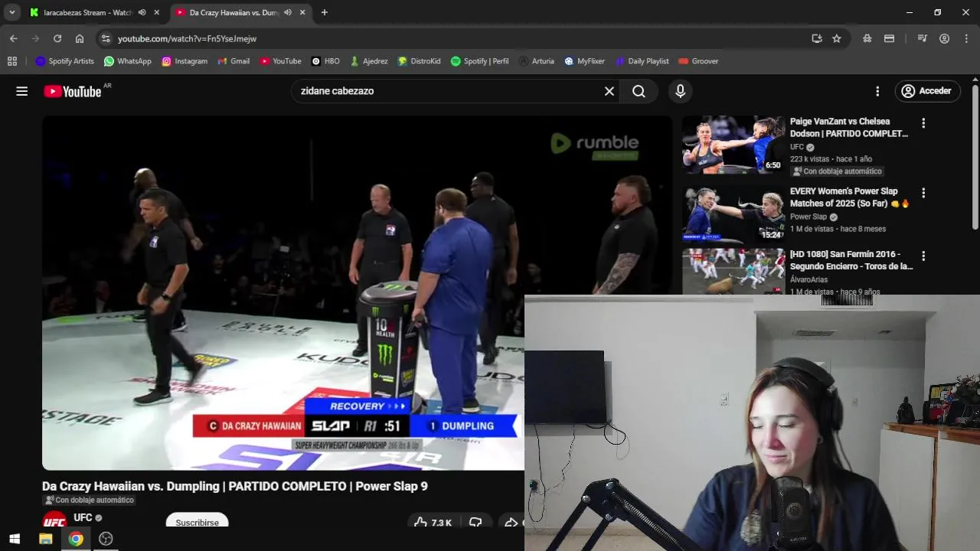Open options for the Women's Power Slap video
The height and width of the screenshot is (551, 980).
(923, 193)
